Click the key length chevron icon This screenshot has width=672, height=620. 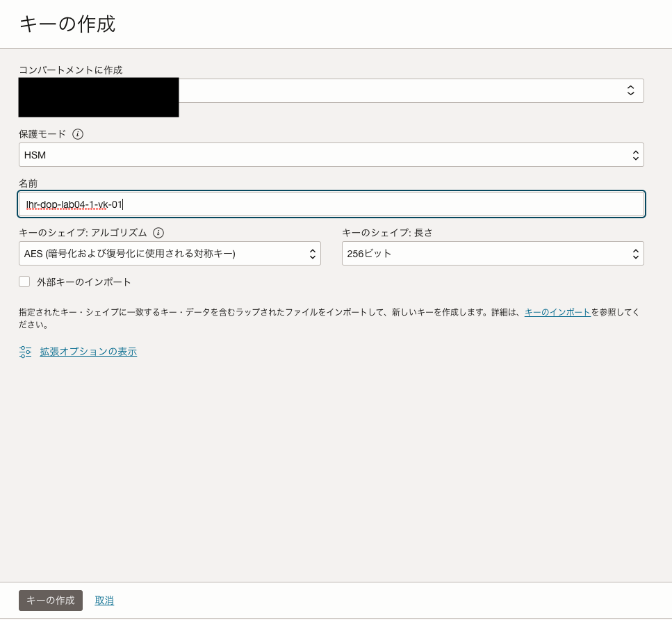pos(636,253)
